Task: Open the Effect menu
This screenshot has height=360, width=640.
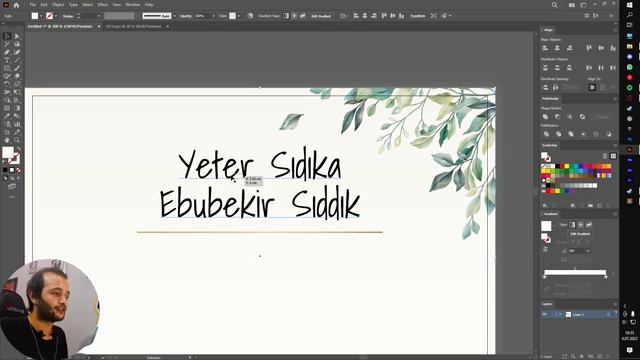Action: pyautogui.click(x=102, y=5)
